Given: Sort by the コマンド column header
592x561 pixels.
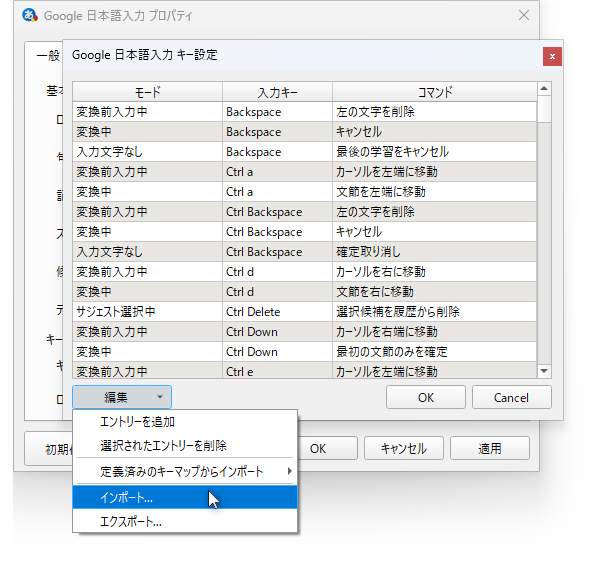Looking at the screenshot, I should pos(435,92).
